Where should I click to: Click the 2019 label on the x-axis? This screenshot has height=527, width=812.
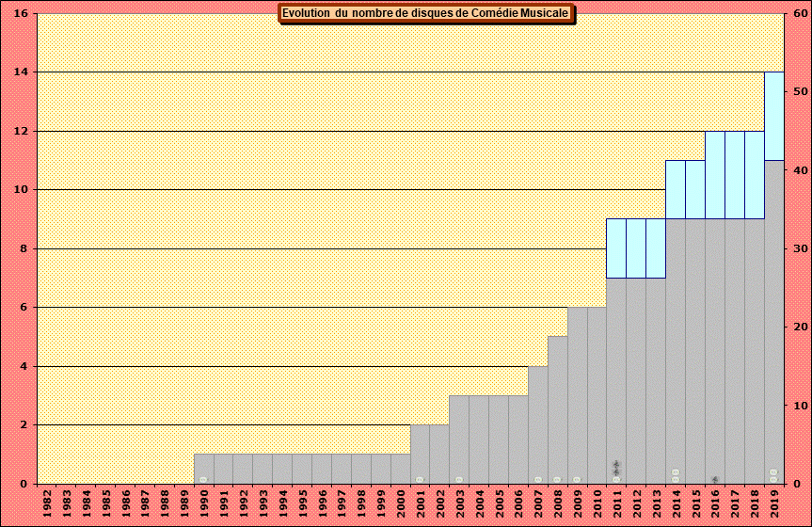tap(773, 499)
